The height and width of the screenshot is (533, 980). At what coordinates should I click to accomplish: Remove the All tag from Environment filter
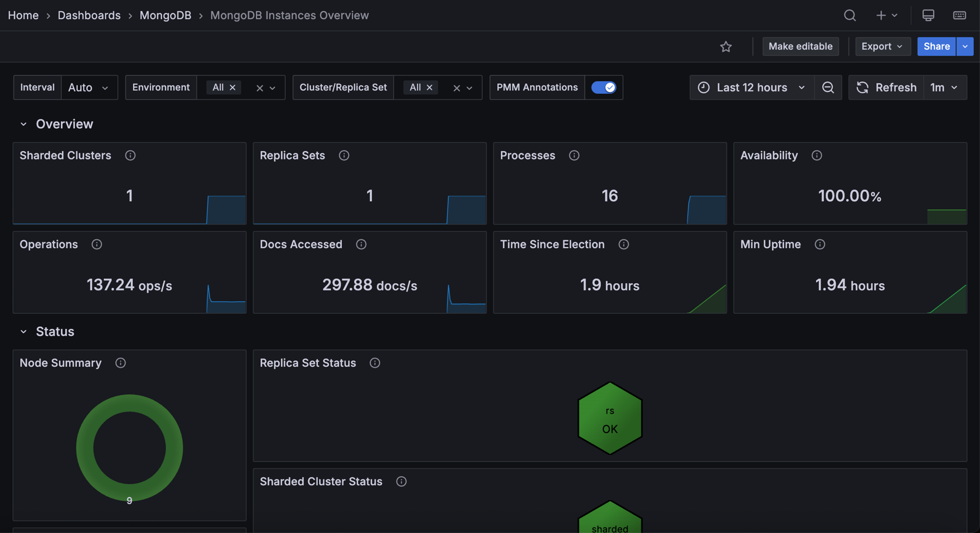click(233, 88)
